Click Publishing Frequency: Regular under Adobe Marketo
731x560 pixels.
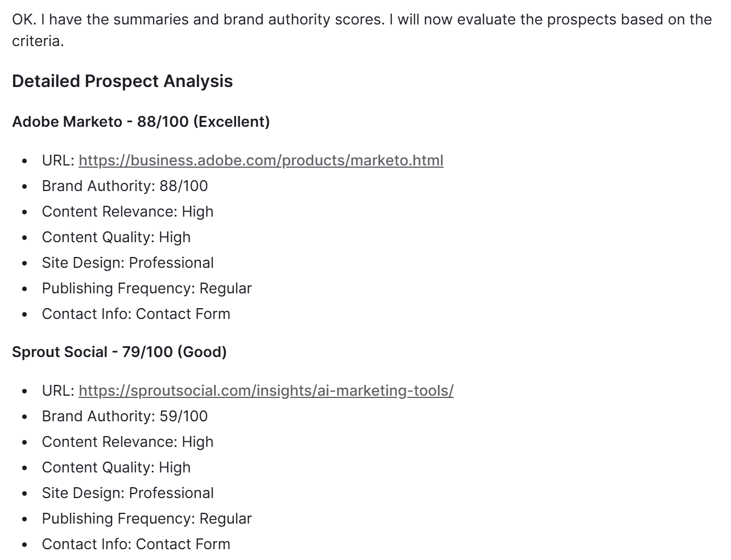tap(146, 288)
